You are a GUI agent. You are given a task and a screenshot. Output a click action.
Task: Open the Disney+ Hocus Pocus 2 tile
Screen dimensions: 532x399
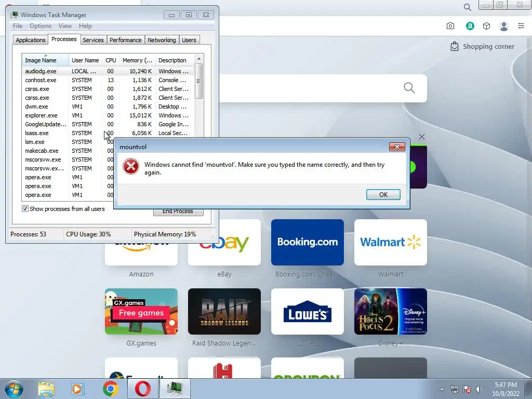click(x=391, y=312)
